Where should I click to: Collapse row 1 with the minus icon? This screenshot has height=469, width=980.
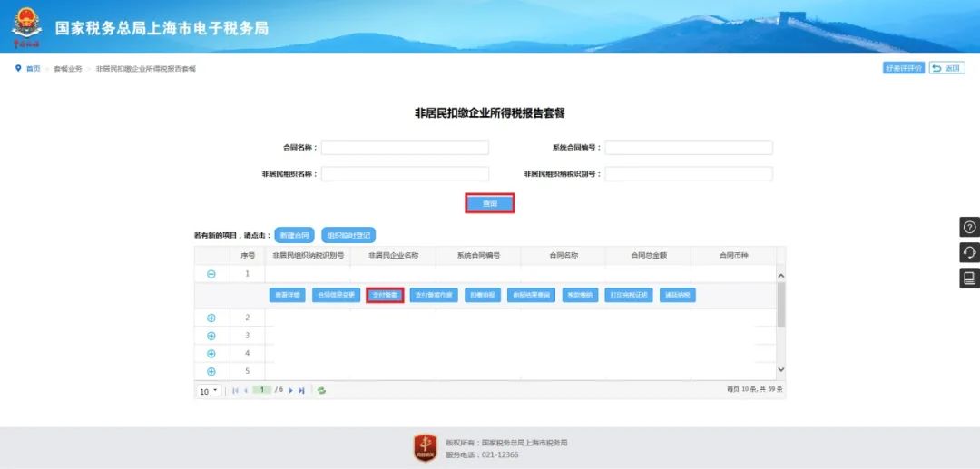211,274
